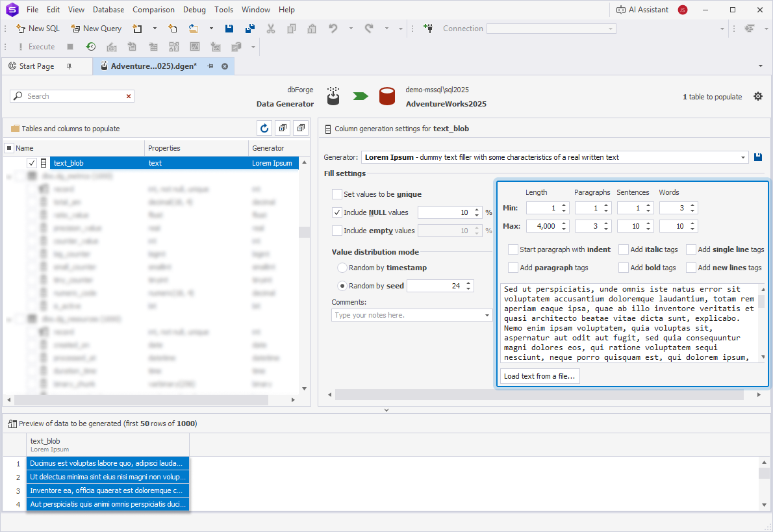
Task: Open the Undo history dropdown arrow
Action: [351, 29]
